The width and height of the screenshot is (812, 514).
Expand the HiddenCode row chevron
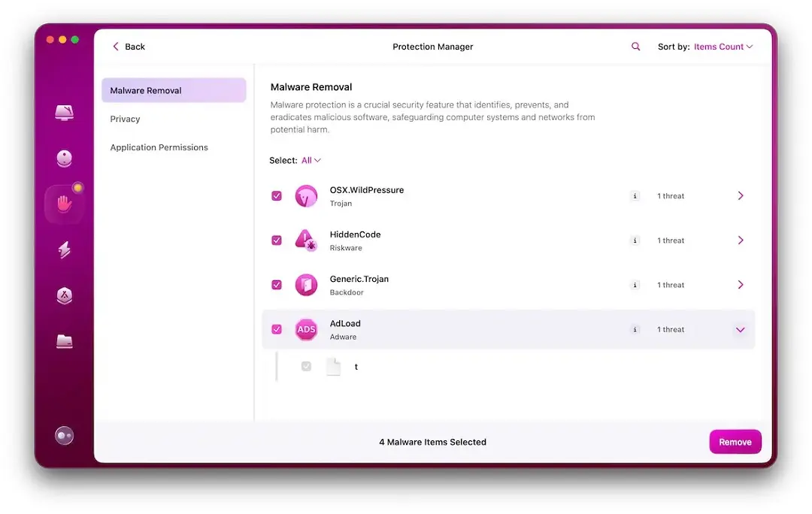click(x=741, y=240)
